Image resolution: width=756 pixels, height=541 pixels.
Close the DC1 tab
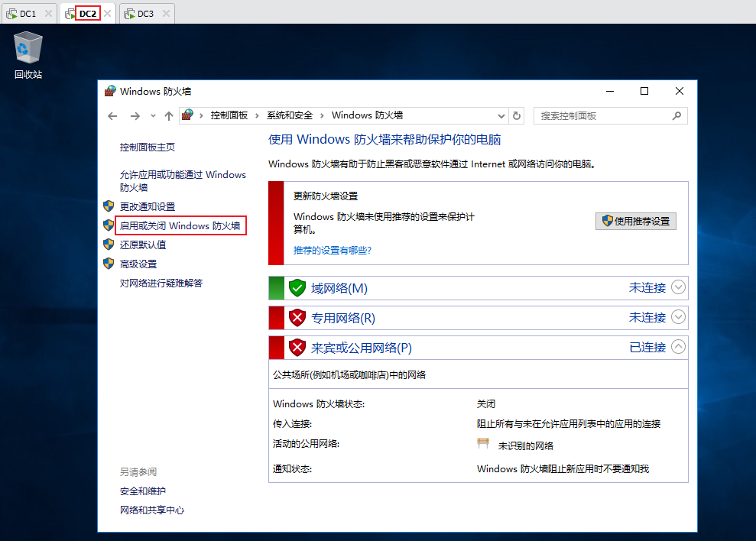(x=48, y=14)
